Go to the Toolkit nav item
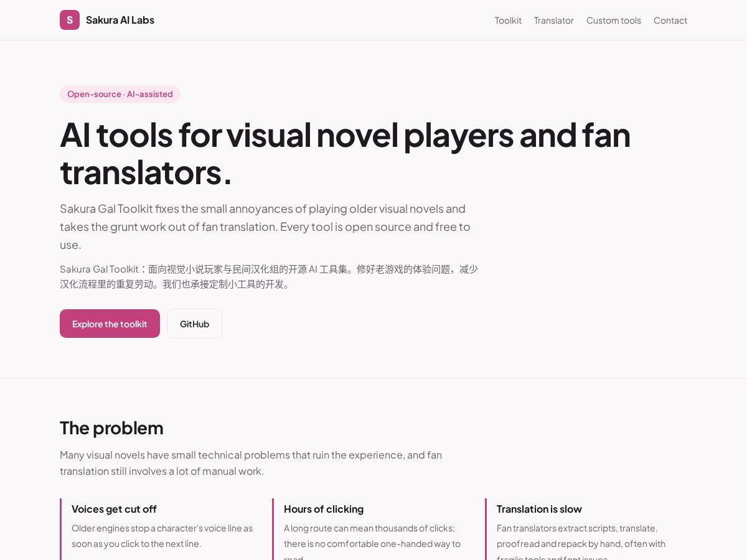This screenshot has width=747, height=560. tap(508, 21)
